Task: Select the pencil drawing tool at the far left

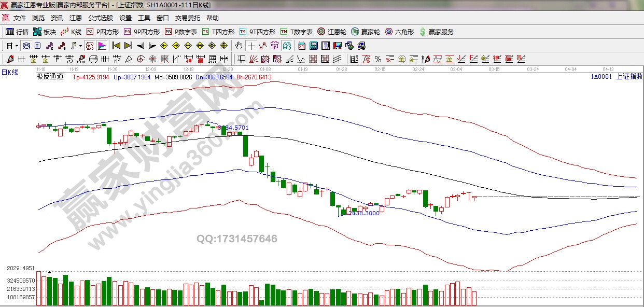Action: pyautogui.click(x=10, y=59)
